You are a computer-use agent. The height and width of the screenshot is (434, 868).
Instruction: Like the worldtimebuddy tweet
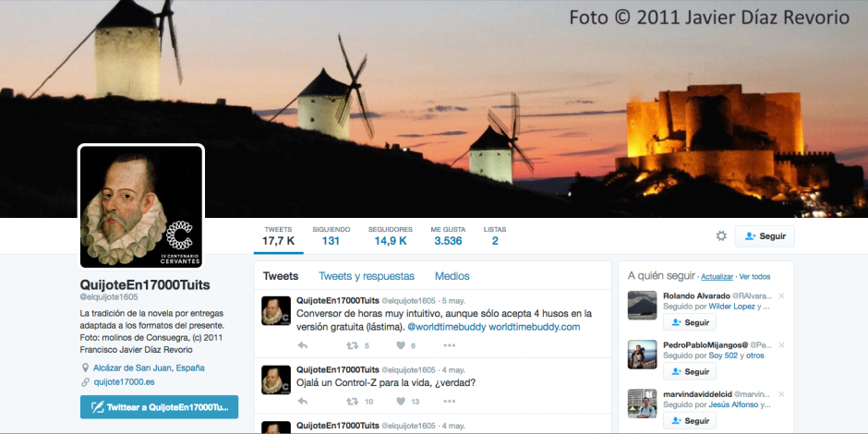(401, 345)
